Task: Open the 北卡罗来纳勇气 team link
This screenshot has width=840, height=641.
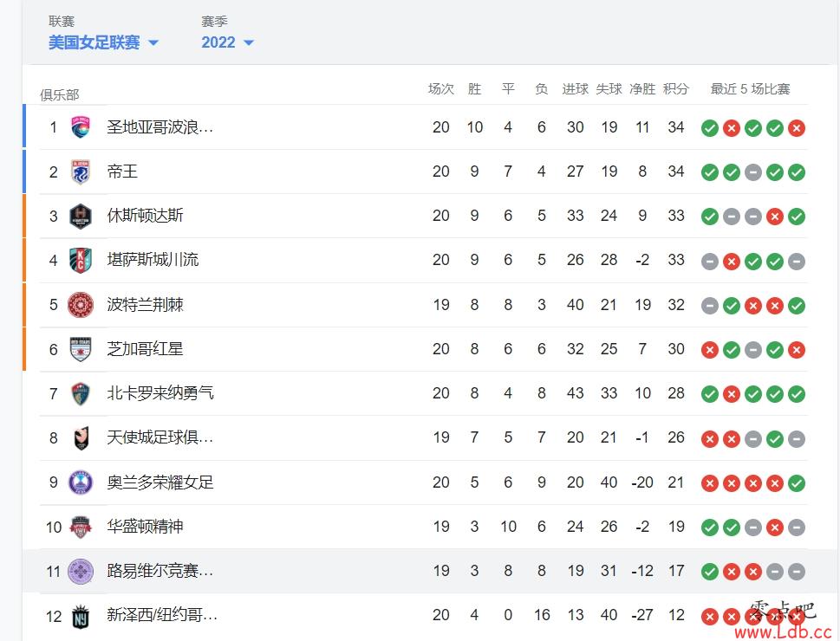Action: click(x=160, y=393)
